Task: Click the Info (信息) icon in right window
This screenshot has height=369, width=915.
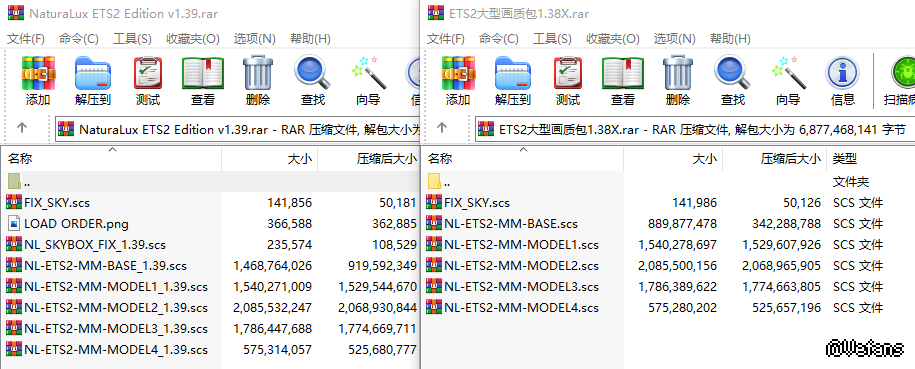Action: (x=842, y=81)
